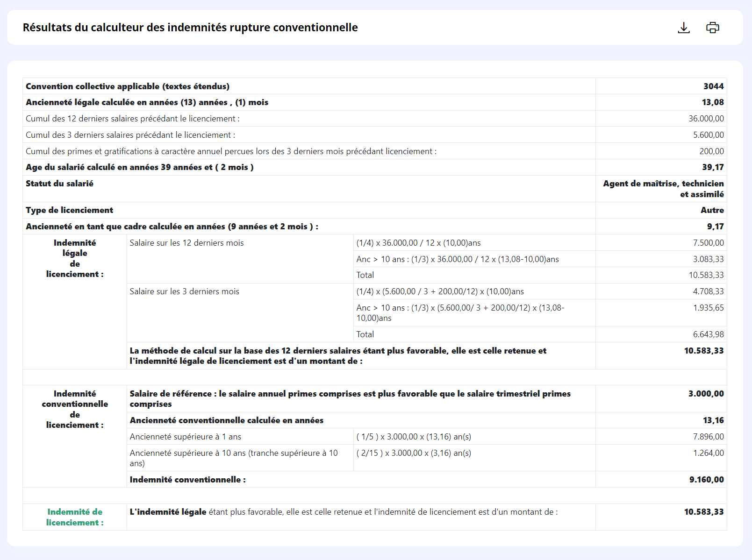Screen dimensions: 752x560
Task: Click the Type de licenciement value 'Autre'
Action: [712, 210]
